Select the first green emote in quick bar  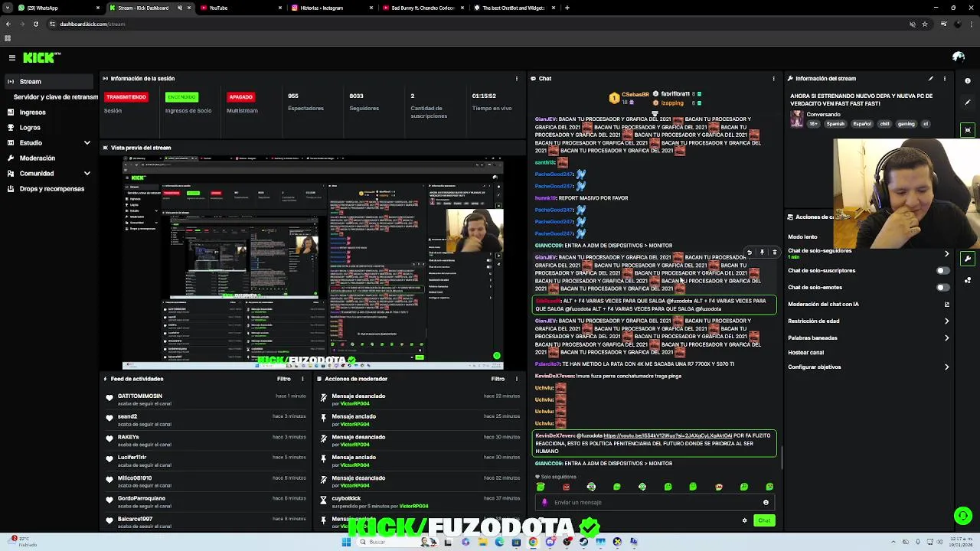541,487
